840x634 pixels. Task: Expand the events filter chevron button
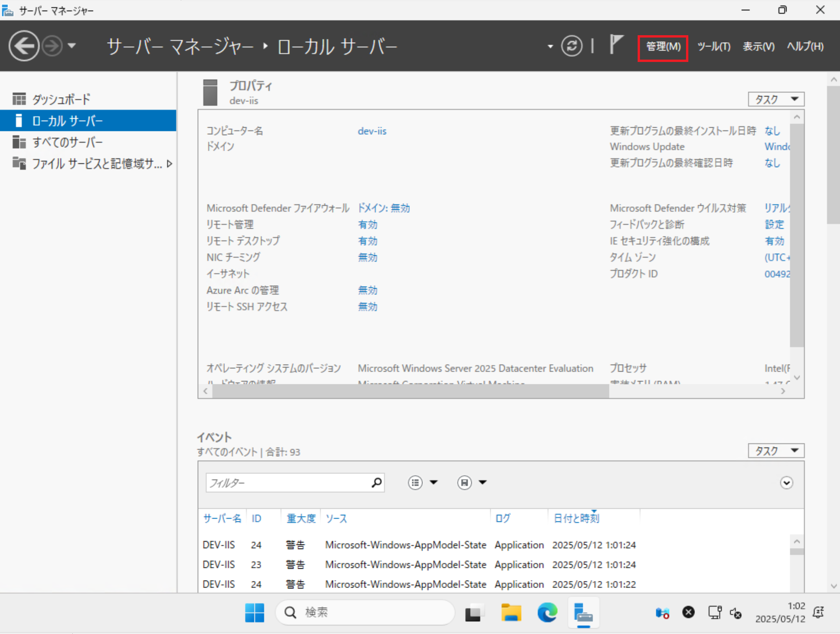click(x=786, y=482)
